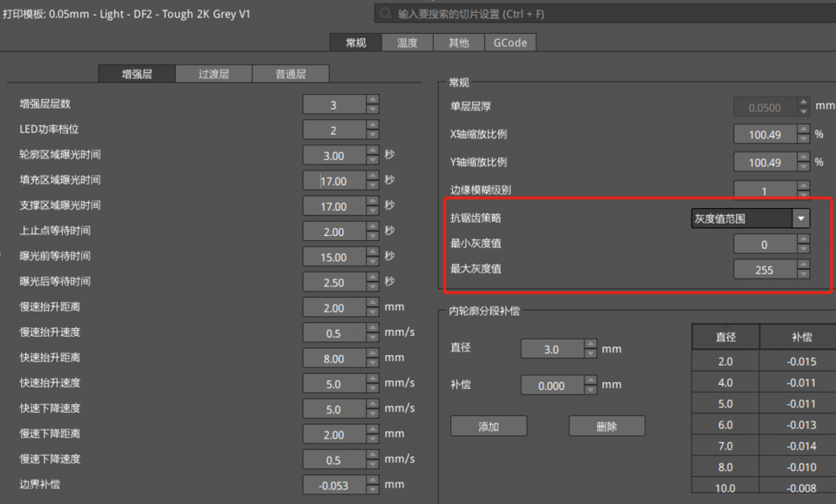Click the 快速下降速度 value field
This screenshot has width=836, height=504.
334,409
